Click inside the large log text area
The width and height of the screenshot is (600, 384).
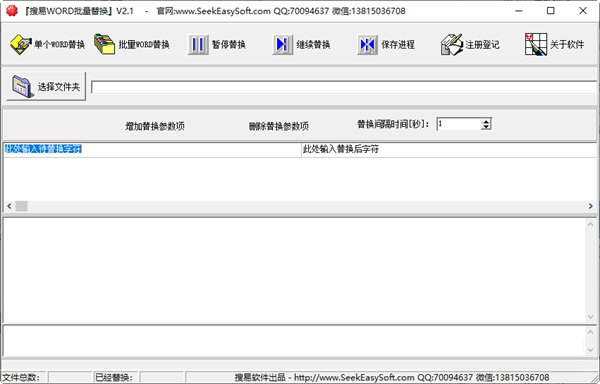[294, 270]
